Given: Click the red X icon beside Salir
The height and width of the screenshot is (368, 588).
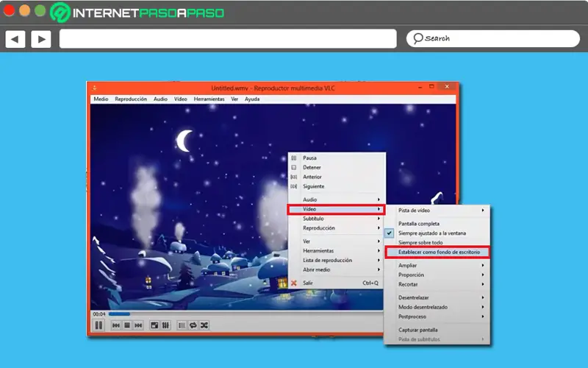Looking at the screenshot, I should pos(294,283).
